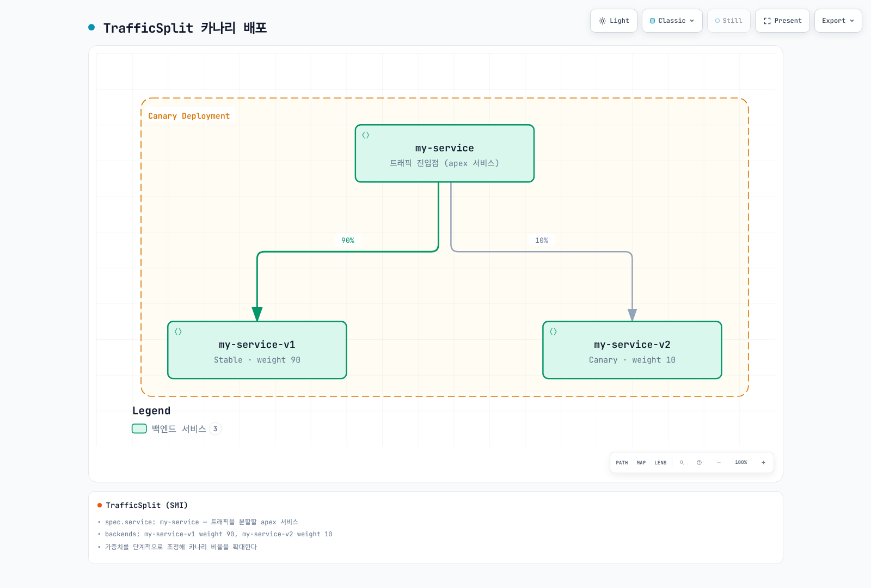Click the 10% edge label
This screenshot has height=588, width=871.
[542, 240]
